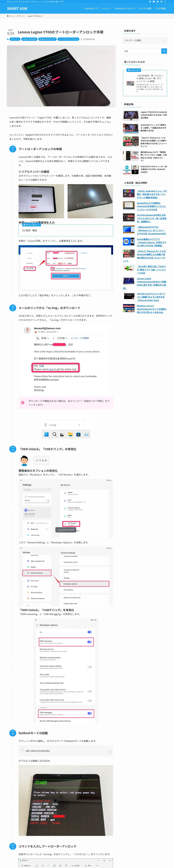
Task: Open レビュー navigation menu
Action: (106, 8)
